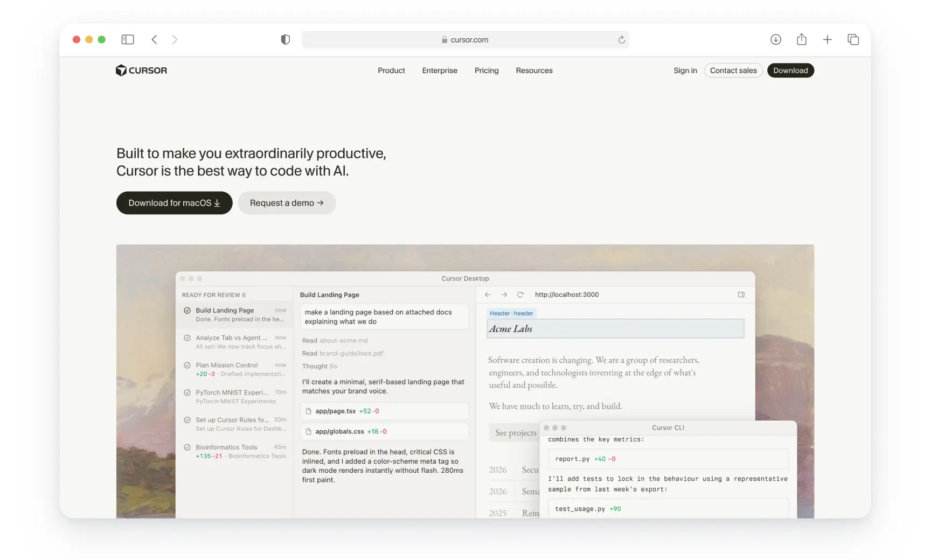
Task: Click the status check icon for Analyze Tab vs Agent
Action: click(187, 338)
